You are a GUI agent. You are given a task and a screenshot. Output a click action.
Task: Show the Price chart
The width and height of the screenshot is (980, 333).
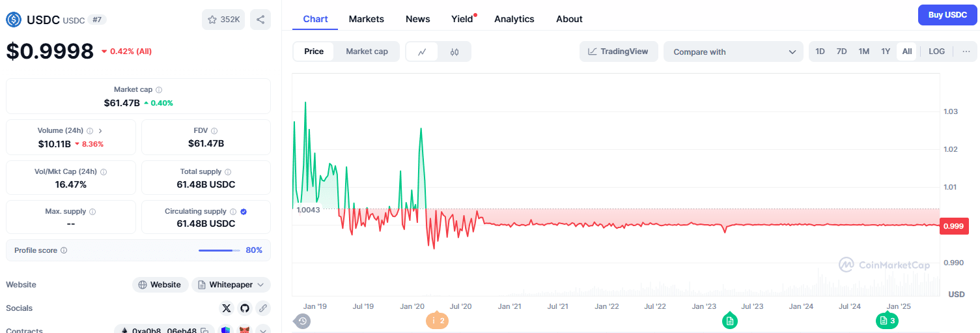(314, 51)
